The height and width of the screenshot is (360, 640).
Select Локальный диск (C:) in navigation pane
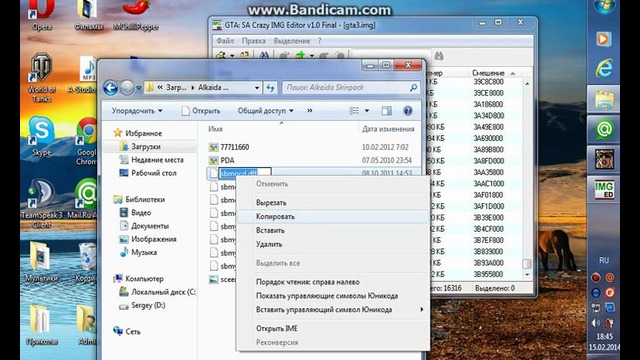click(157, 292)
